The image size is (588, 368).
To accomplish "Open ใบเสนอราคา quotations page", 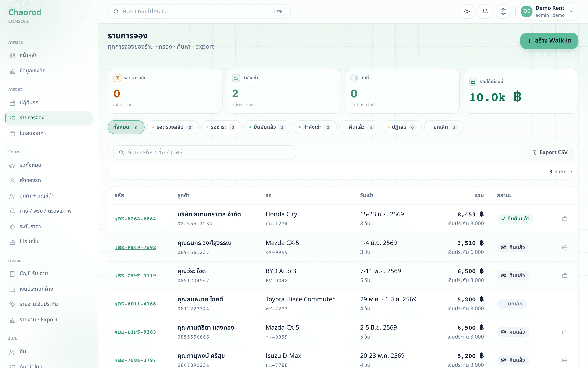I will pyautogui.click(x=49, y=133).
